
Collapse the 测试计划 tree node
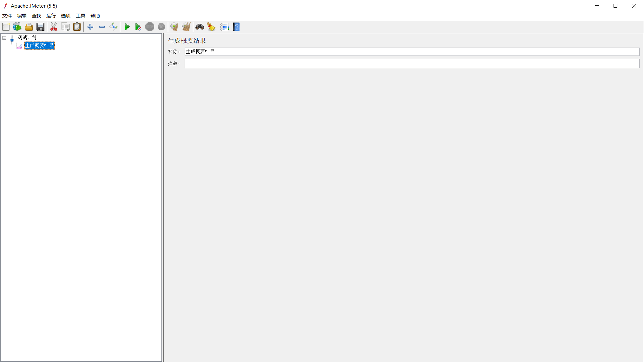(x=4, y=38)
